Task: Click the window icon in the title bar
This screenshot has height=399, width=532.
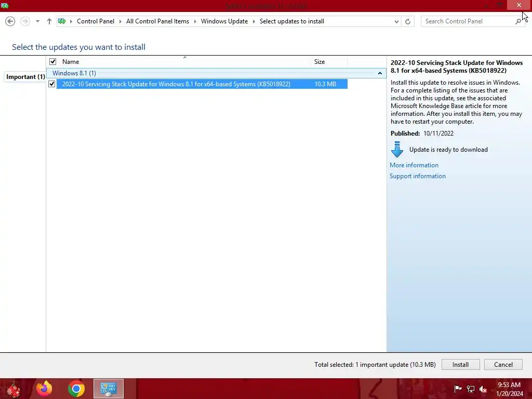Action: point(5,6)
